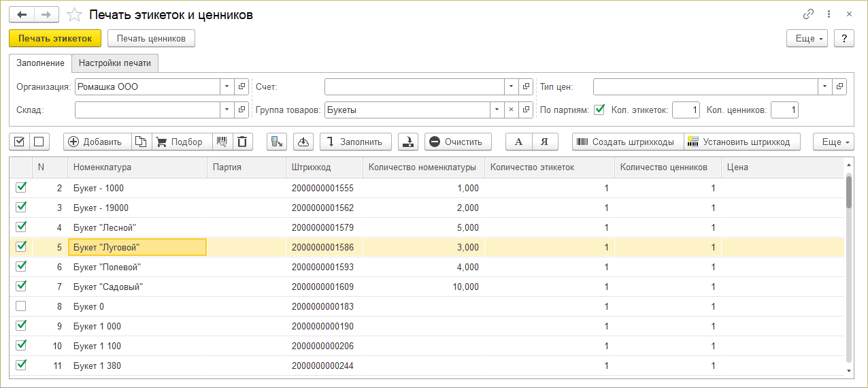
Task: Copy the form link with the chain icon
Action: [x=809, y=14]
